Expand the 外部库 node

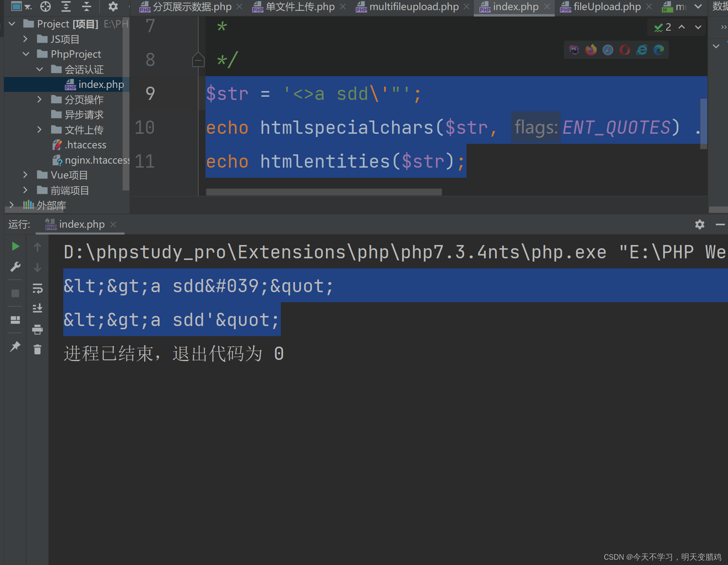[x=12, y=205]
